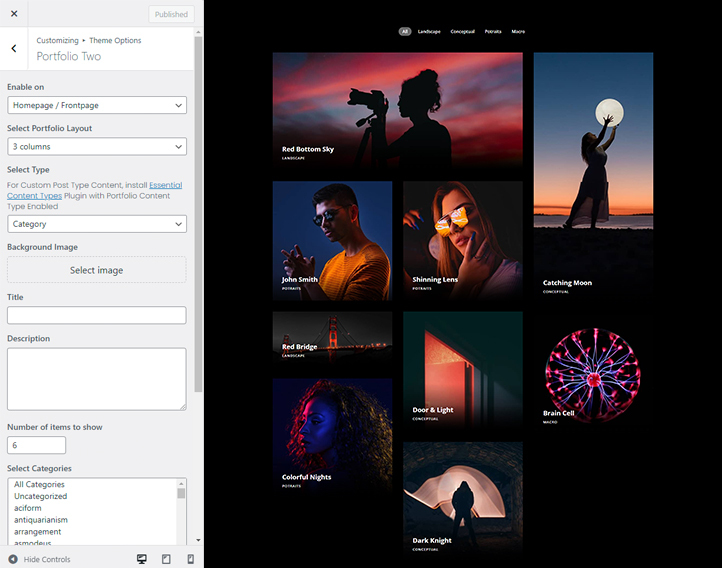
Task: Open the Essential Content Types plugin link
Action: (x=166, y=185)
